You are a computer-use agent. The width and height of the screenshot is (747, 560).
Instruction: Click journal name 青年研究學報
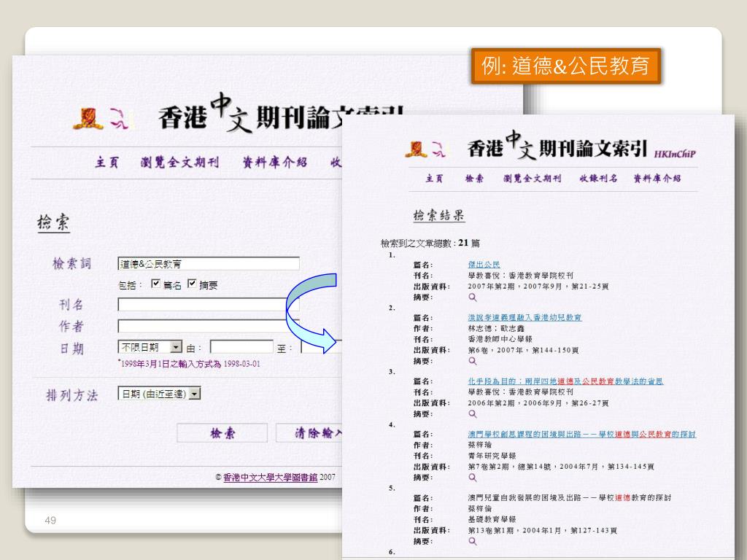[492, 456]
